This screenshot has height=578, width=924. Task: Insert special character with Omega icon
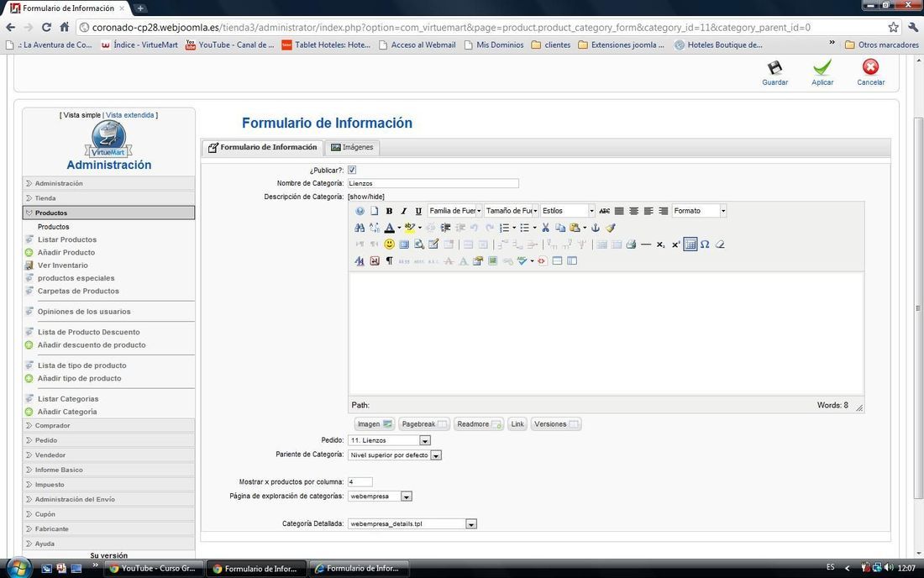point(705,244)
